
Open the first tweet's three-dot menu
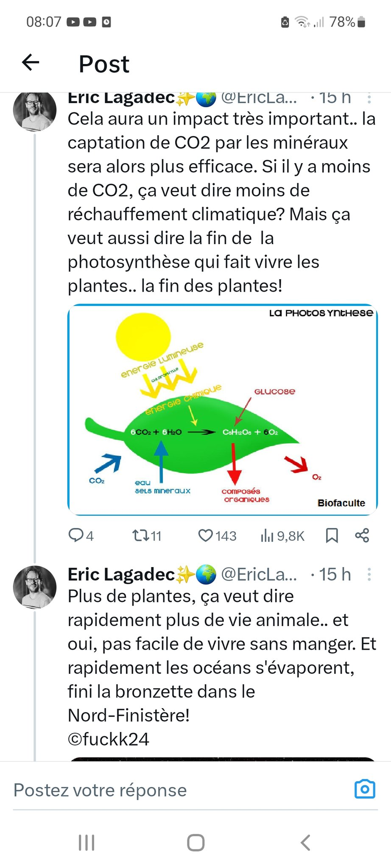click(x=369, y=99)
